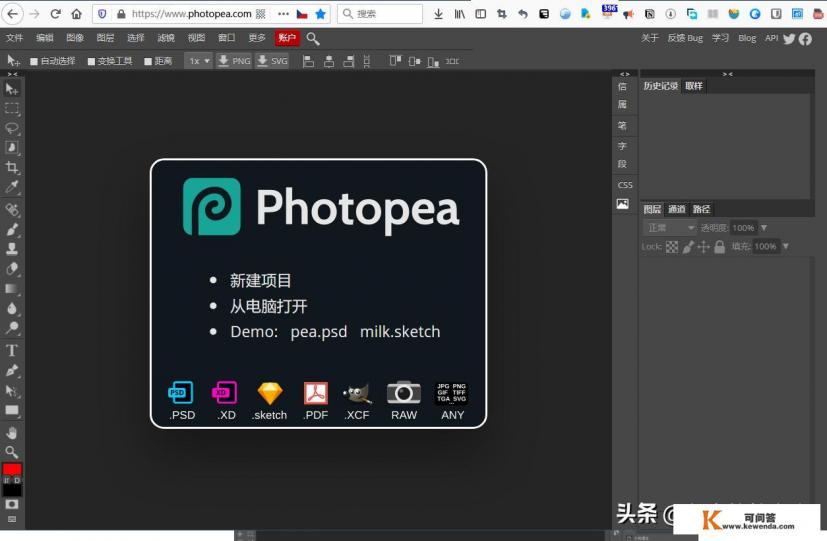Select the Rectangle Select tool
This screenshot has width=827, height=541.
12,109
